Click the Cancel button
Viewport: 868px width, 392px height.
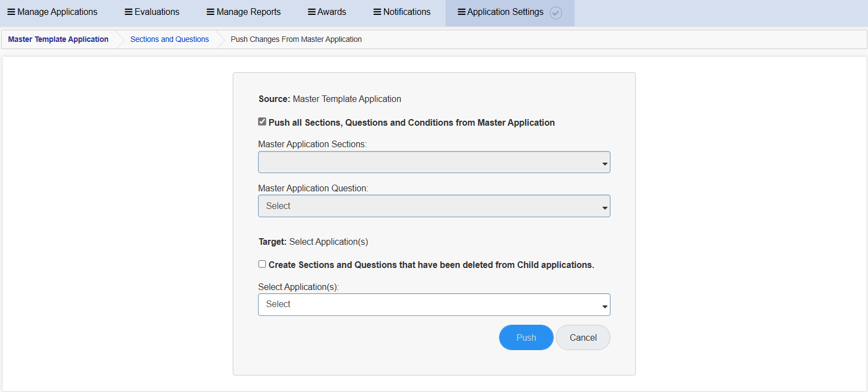(x=583, y=337)
